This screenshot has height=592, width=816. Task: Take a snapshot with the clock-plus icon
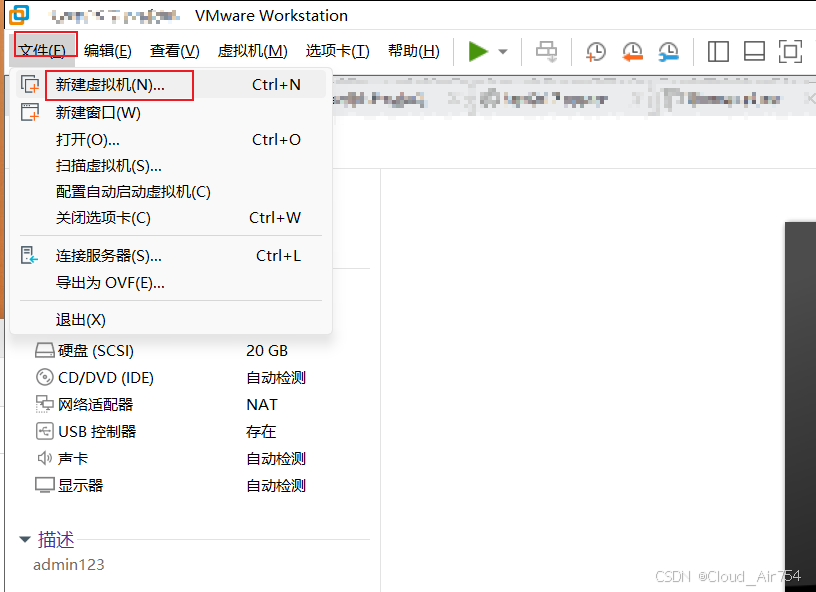click(596, 52)
